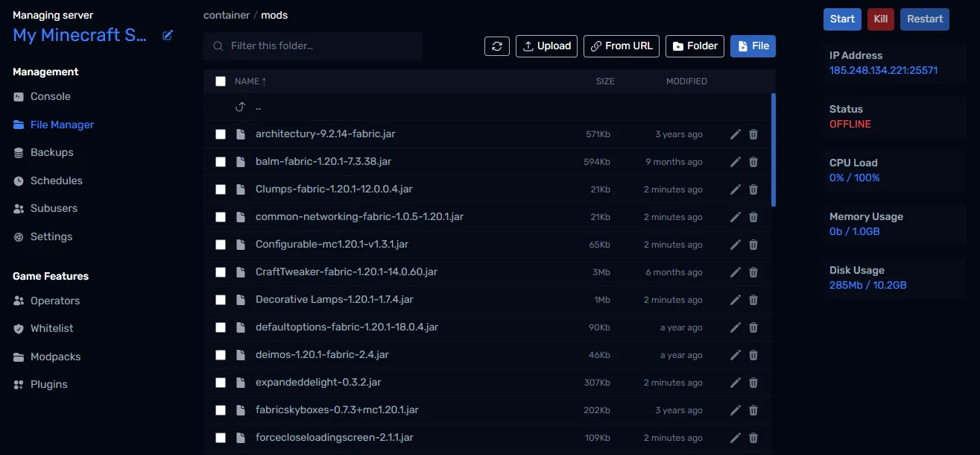The height and width of the screenshot is (455, 980).
Task: Delete deimos-1.20.1-fabric jar with trash icon
Action: pyautogui.click(x=753, y=355)
